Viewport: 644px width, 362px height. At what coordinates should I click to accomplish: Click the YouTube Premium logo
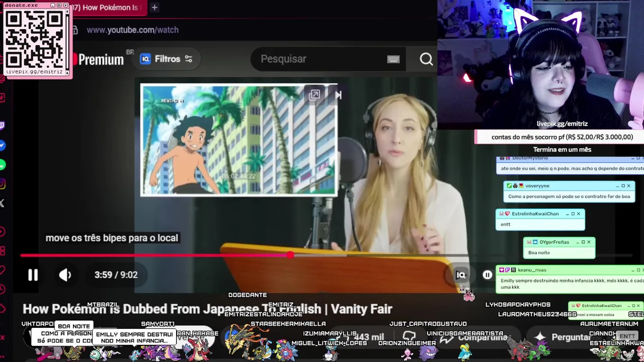[99, 59]
